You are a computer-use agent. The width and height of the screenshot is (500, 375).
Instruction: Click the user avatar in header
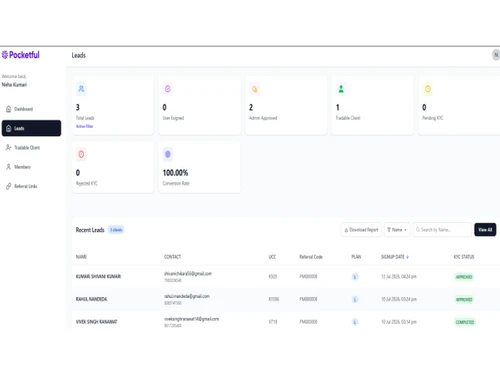click(x=496, y=55)
